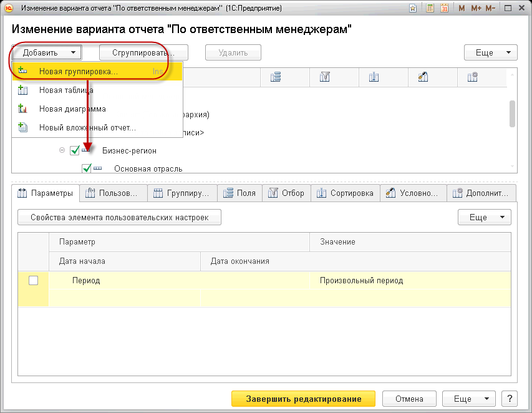The width and height of the screenshot is (532, 413).
Task: Click the selected fields column header icon
Action: (276, 77)
